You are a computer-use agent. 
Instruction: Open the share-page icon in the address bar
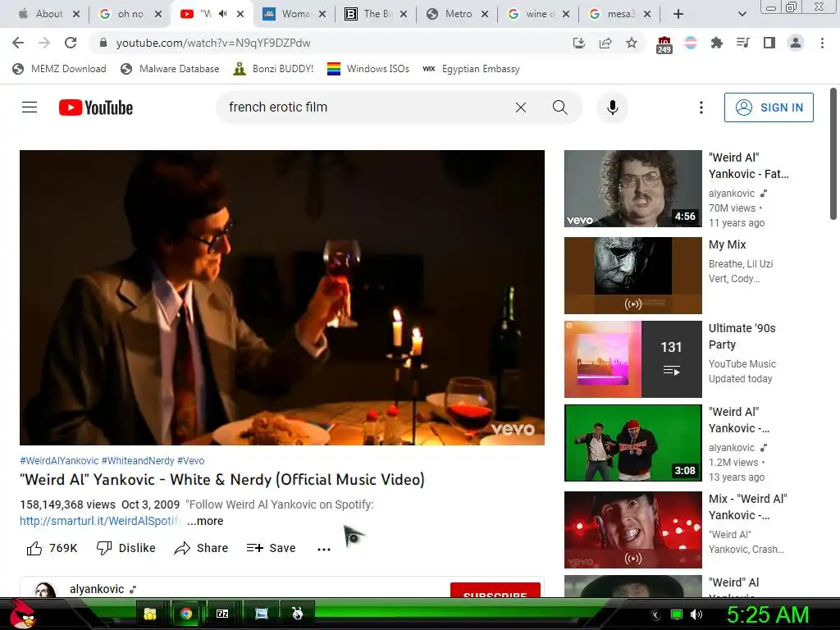[605, 43]
